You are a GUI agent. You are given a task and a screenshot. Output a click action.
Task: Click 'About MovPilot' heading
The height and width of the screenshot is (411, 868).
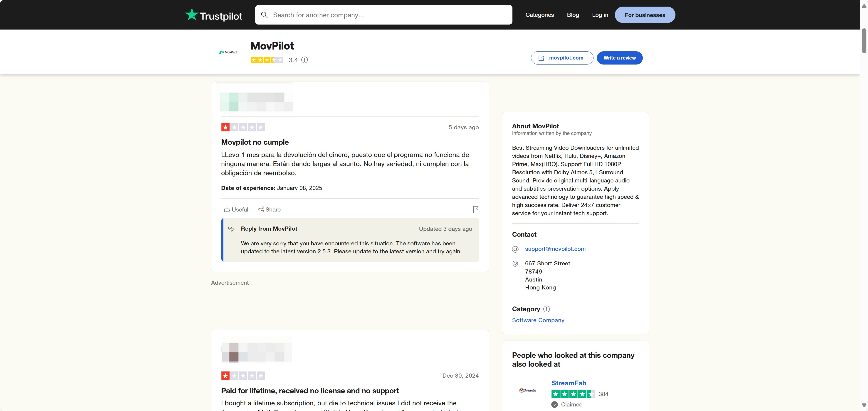tap(535, 126)
